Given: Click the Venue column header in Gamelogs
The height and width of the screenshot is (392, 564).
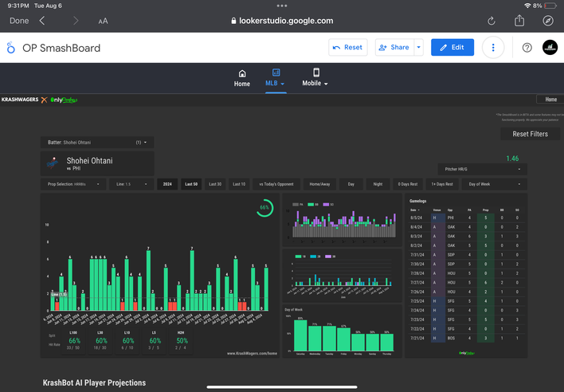Looking at the screenshot, I should tap(437, 210).
